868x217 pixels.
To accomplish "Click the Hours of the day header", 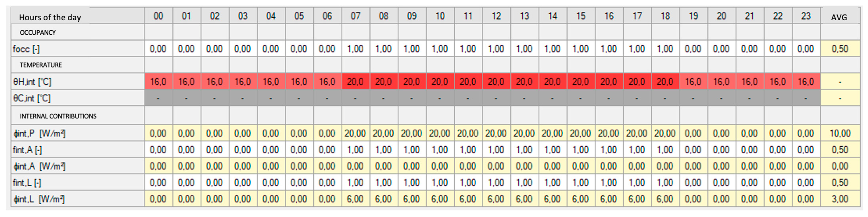I will point(50,17).
